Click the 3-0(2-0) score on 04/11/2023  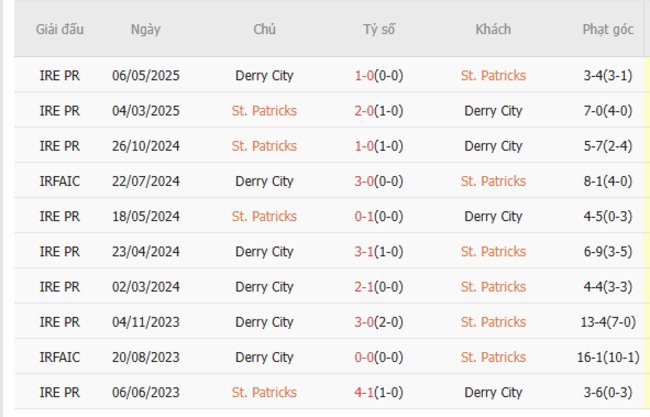(x=379, y=322)
